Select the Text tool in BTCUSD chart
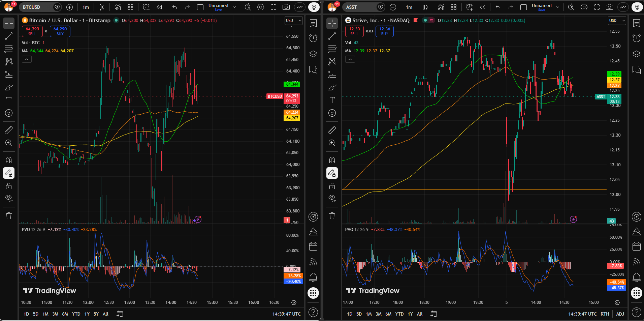This screenshot has height=321, width=644. click(9, 100)
